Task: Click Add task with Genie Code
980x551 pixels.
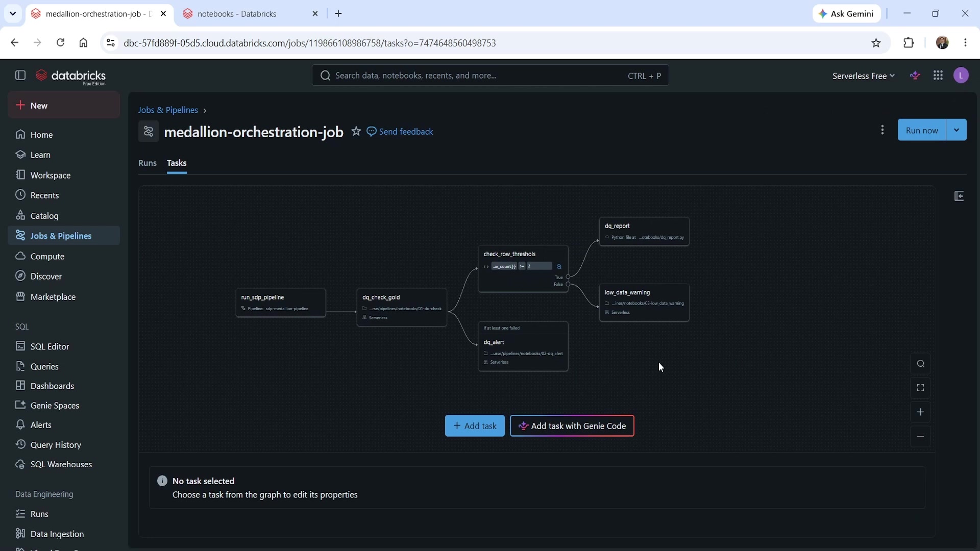Action: pos(572,426)
